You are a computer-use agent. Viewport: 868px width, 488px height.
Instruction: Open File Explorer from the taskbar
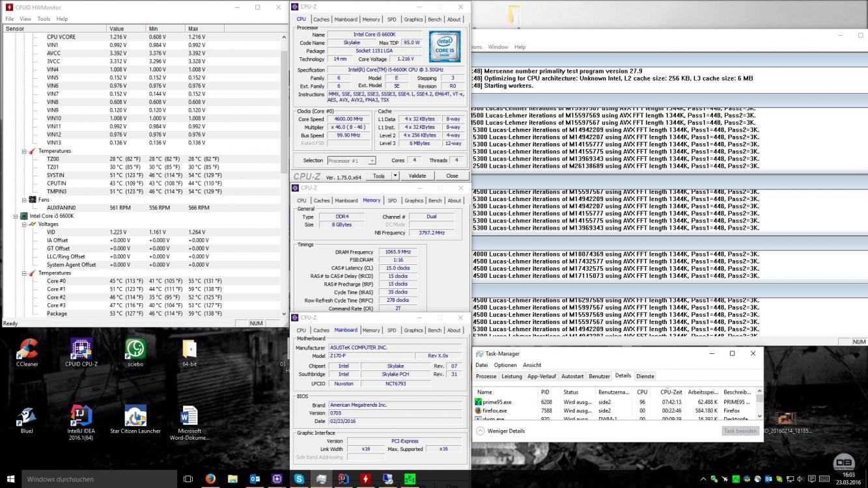tap(232, 479)
